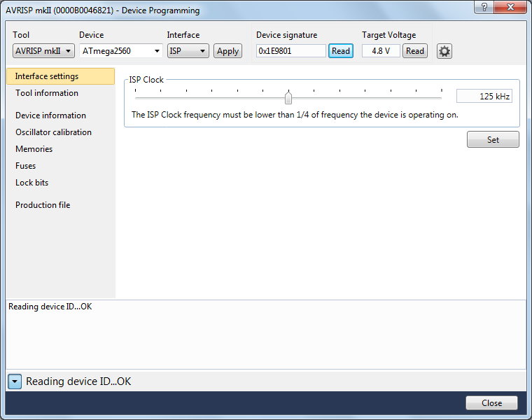Screen dimensions: 532x420
Task: Open the settings gear icon
Action: (444, 51)
